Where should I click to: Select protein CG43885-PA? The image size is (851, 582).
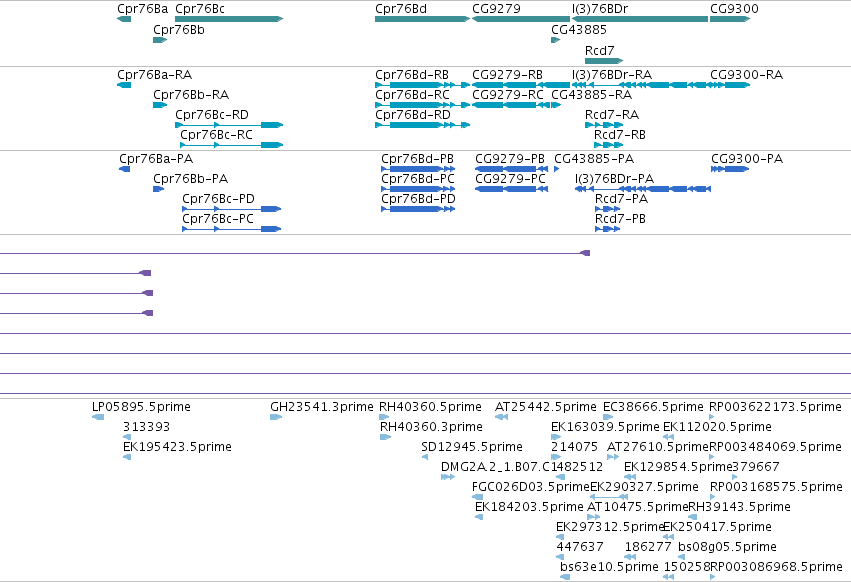click(556, 169)
